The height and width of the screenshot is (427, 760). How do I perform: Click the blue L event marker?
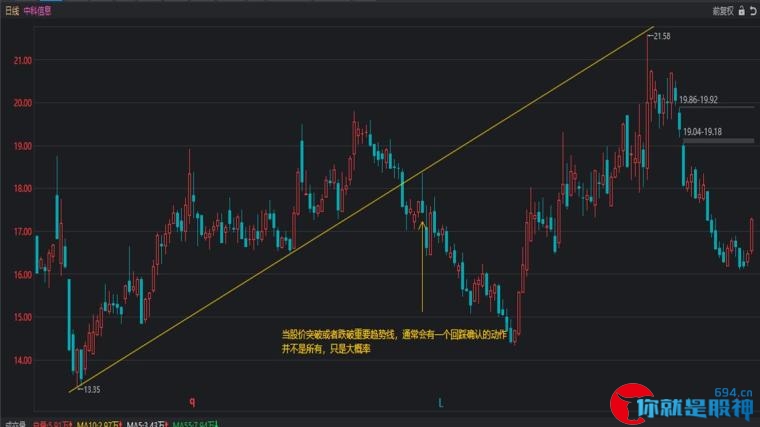[441, 403]
